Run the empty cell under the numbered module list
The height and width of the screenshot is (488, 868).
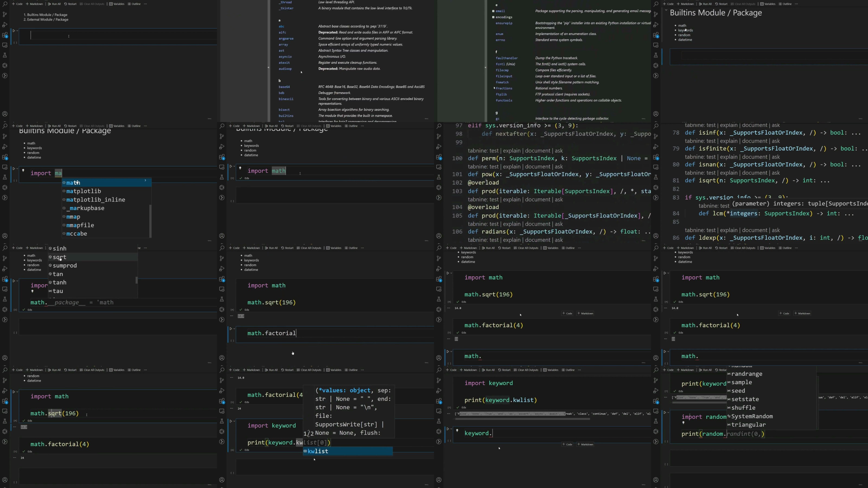click(x=14, y=31)
